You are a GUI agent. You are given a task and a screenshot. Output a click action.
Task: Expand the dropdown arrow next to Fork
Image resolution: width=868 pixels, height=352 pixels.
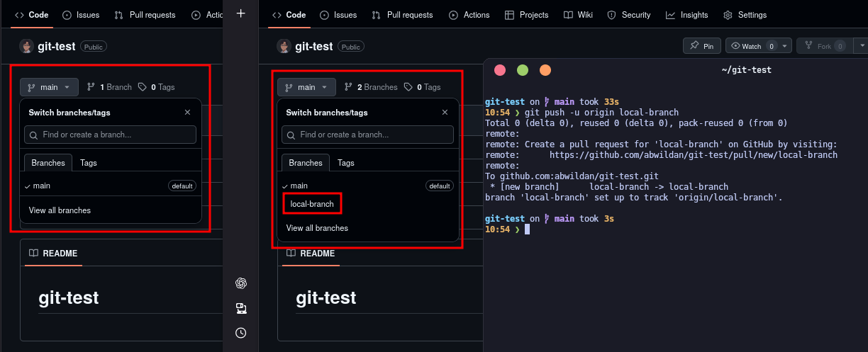point(861,45)
